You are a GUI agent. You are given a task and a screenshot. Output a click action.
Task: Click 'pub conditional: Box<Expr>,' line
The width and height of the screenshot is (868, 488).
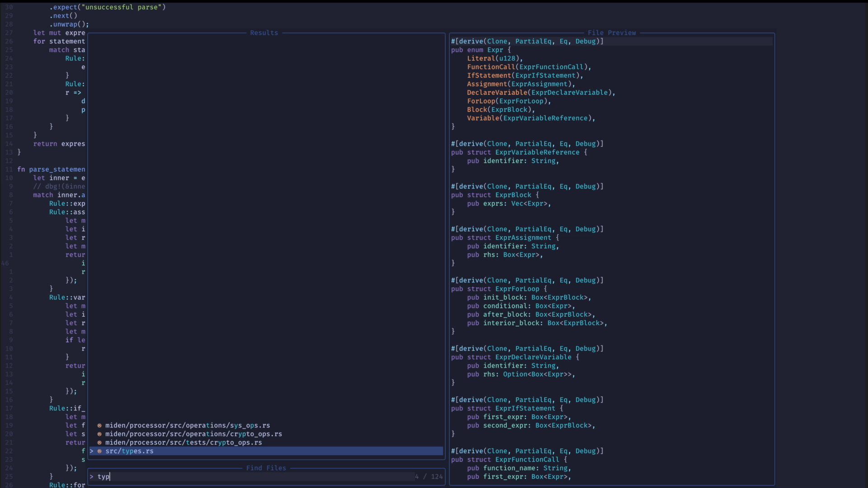click(x=521, y=306)
